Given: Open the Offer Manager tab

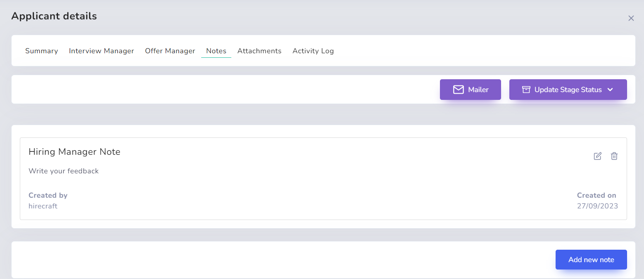Looking at the screenshot, I should pyautogui.click(x=170, y=51).
